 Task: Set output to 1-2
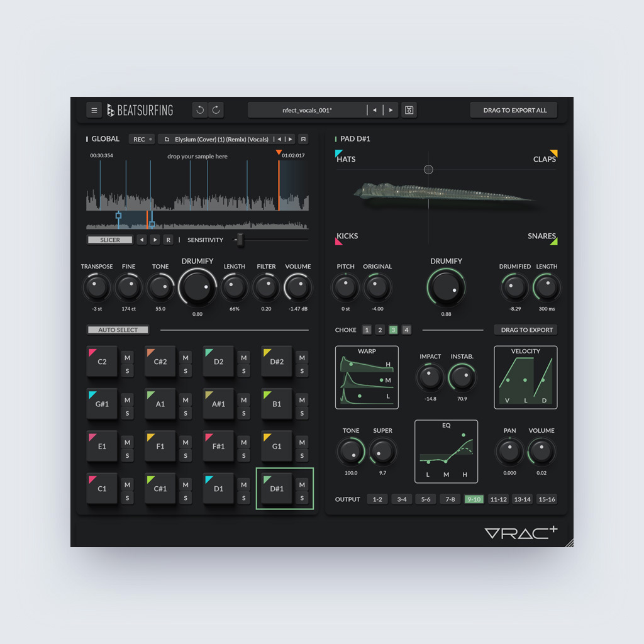tap(377, 499)
